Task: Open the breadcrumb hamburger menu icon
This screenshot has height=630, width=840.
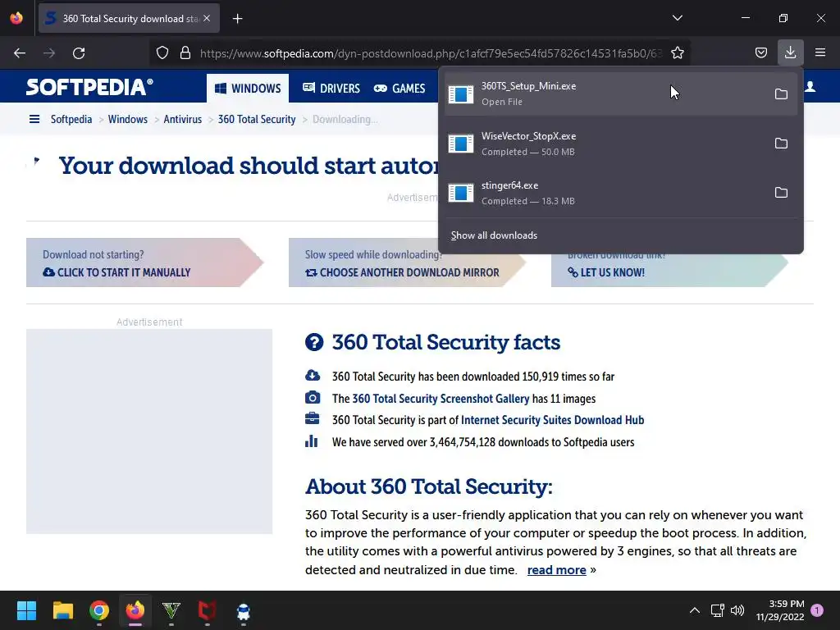Action: (34, 119)
